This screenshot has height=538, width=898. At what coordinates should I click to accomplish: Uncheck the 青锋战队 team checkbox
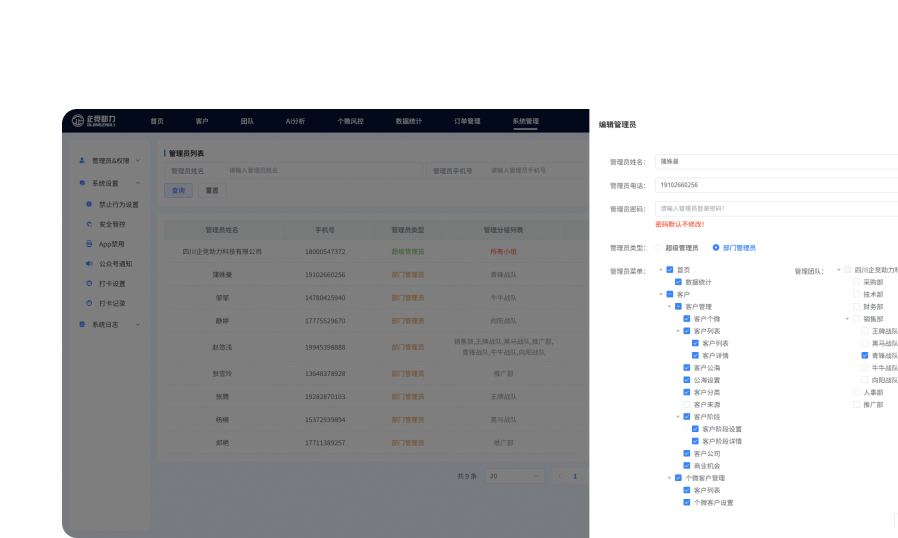864,355
